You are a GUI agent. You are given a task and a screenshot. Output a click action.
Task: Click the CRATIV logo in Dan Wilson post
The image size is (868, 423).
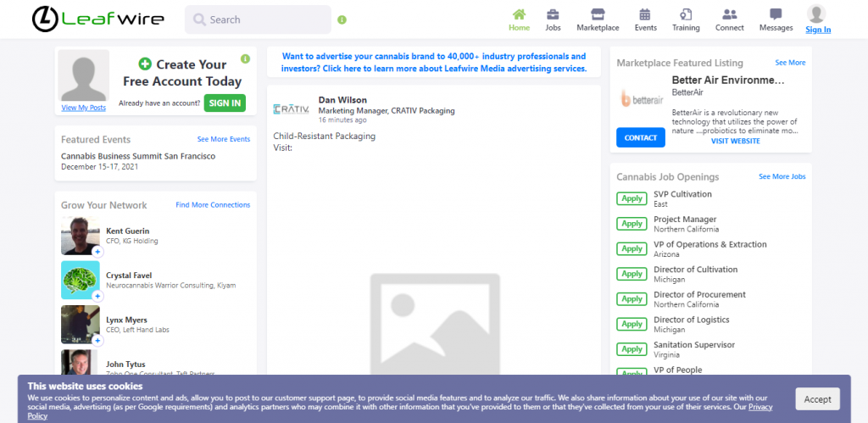(x=292, y=109)
